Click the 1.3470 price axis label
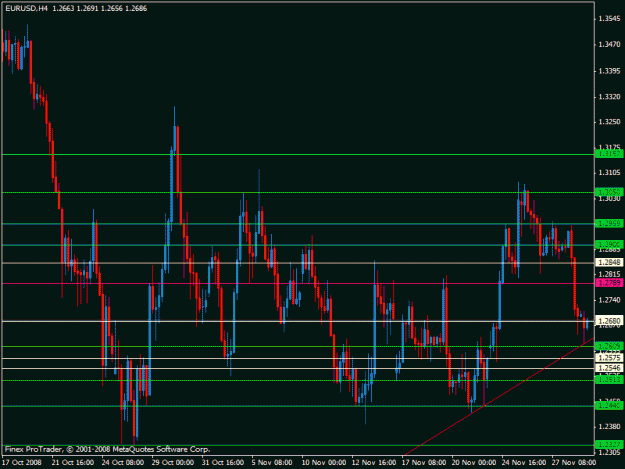 609,45
